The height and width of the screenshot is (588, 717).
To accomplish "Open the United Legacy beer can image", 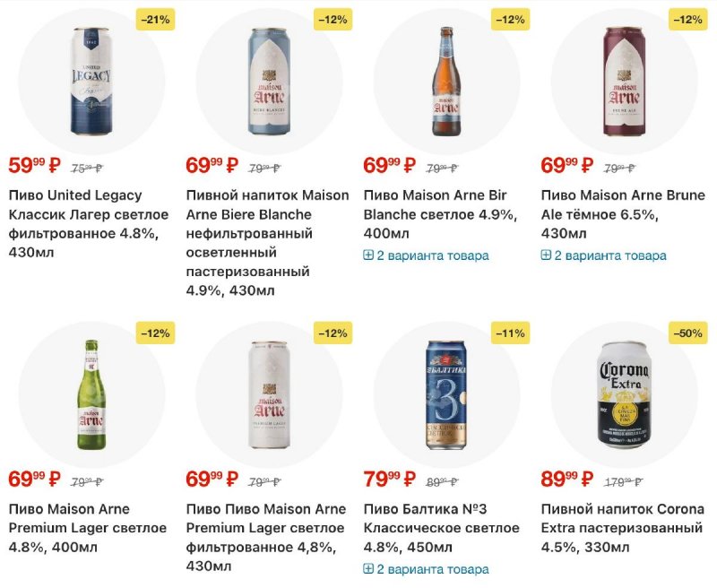I will (x=91, y=81).
